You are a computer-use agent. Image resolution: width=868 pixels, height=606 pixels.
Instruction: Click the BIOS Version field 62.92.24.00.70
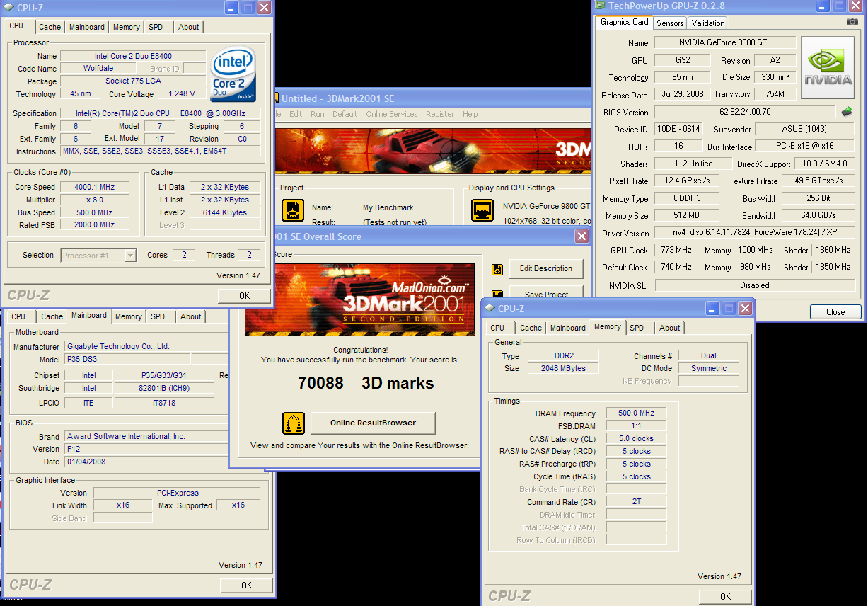pos(744,112)
